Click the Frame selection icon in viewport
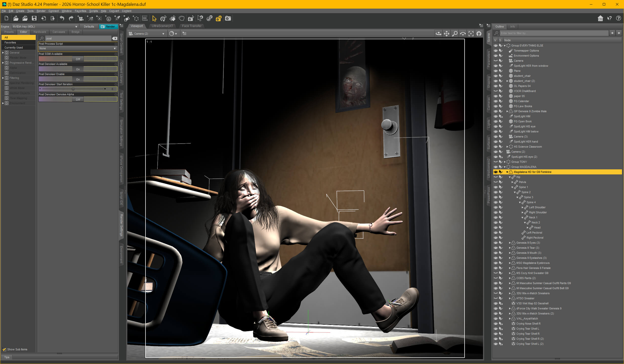 (471, 33)
